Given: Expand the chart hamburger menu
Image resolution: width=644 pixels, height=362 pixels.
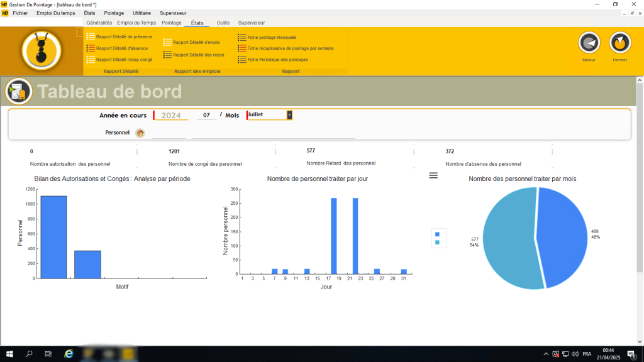Looking at the screenshot, I should [433, 175].
